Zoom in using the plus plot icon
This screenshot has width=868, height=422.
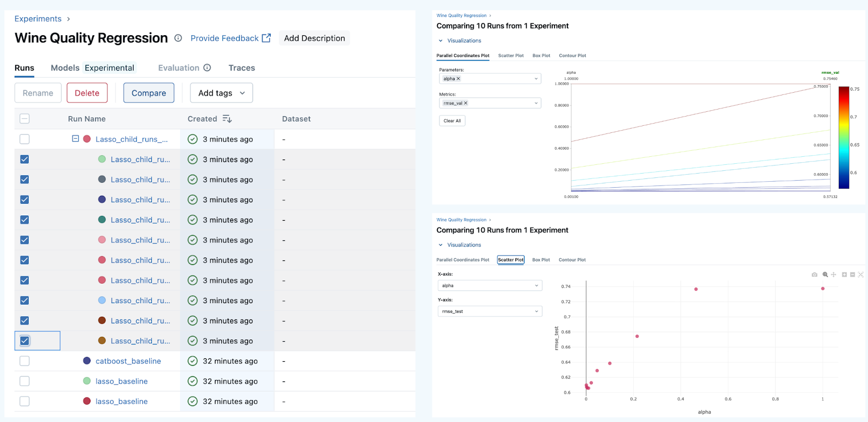(844, 275)
